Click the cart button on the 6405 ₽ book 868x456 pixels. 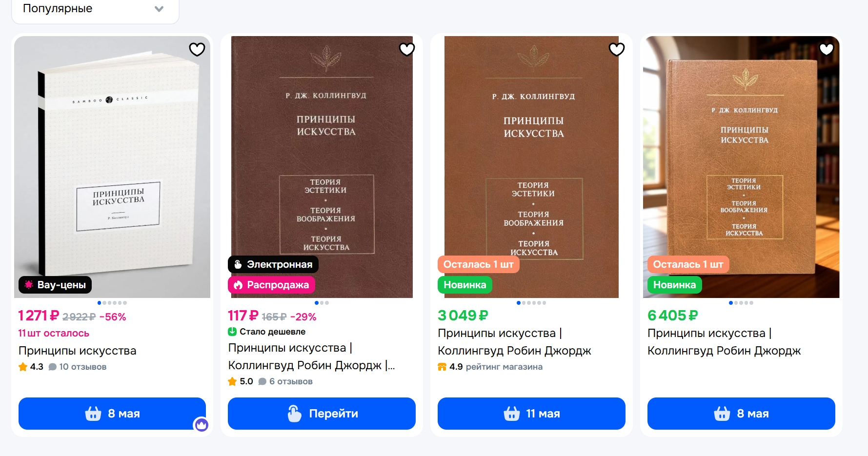tap(741, 414)
